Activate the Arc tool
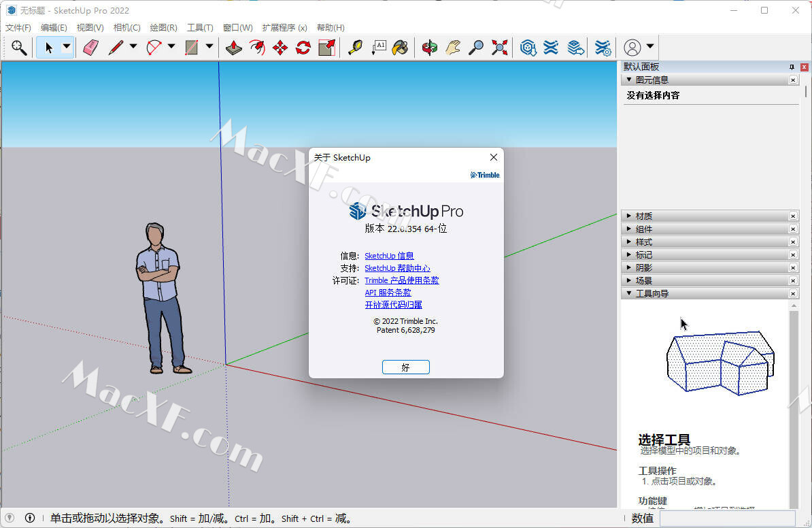The height and width of the screenshot is (528, 812). [x=154, y=48]
